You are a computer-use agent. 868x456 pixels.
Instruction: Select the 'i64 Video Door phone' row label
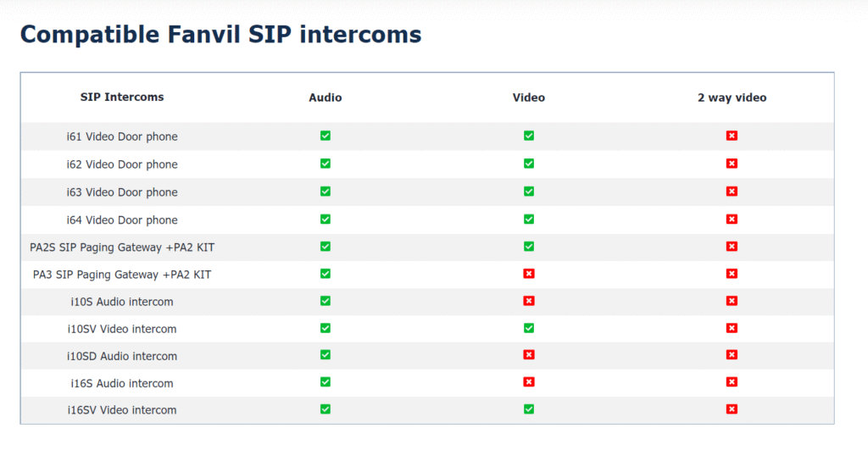[x=122, y=220]
